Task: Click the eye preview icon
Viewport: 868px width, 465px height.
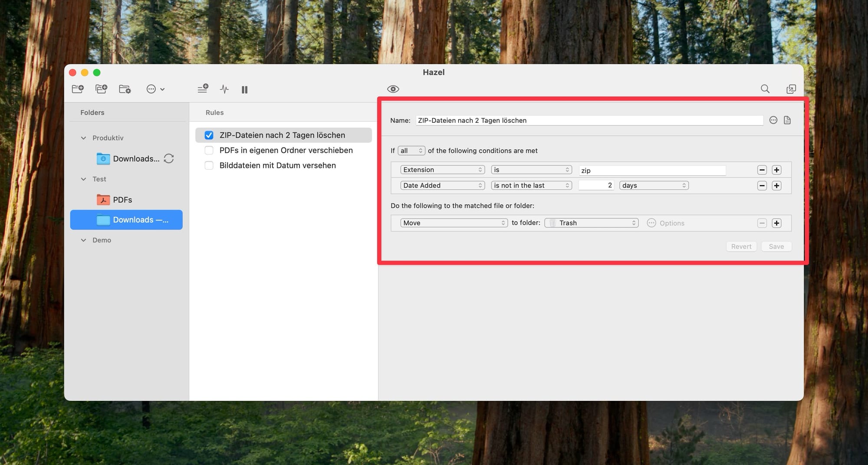Action: pyautogui.click(x=393, y=89)
